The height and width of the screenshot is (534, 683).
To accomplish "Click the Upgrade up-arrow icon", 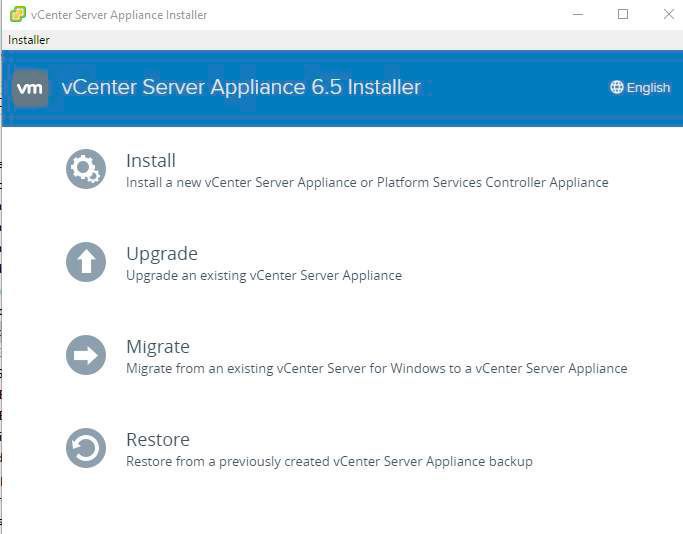I will (86, 262).
